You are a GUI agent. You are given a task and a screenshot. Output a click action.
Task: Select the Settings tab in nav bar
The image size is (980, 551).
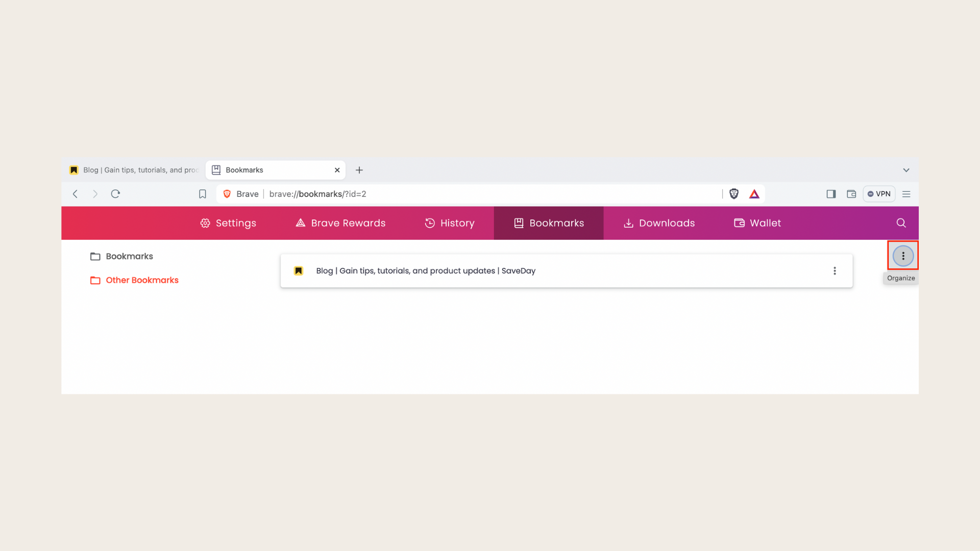228,222
